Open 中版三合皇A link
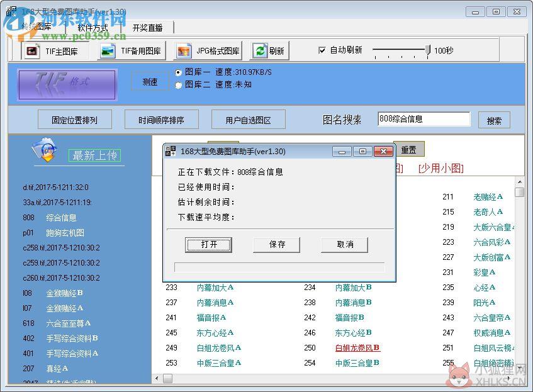Screen dimensions: 533x392 219,363
